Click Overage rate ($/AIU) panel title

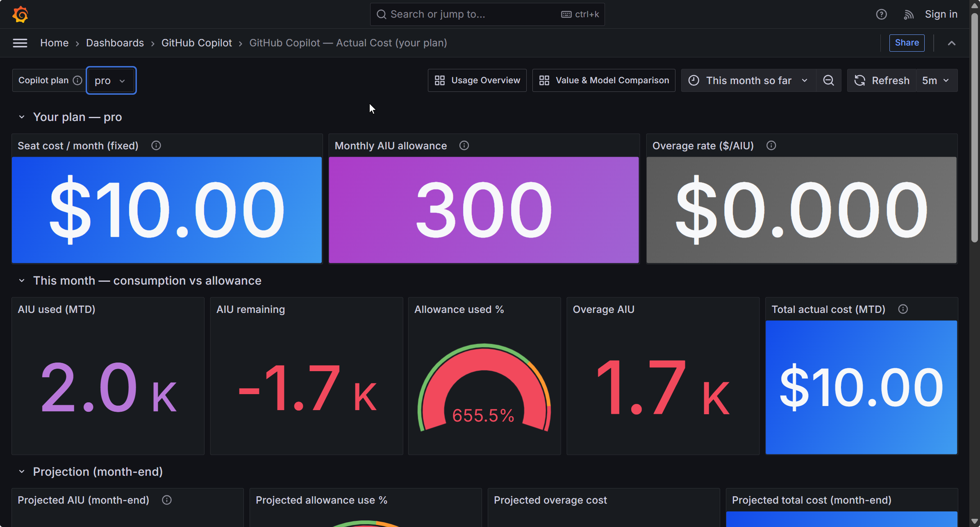pos(703,146)
